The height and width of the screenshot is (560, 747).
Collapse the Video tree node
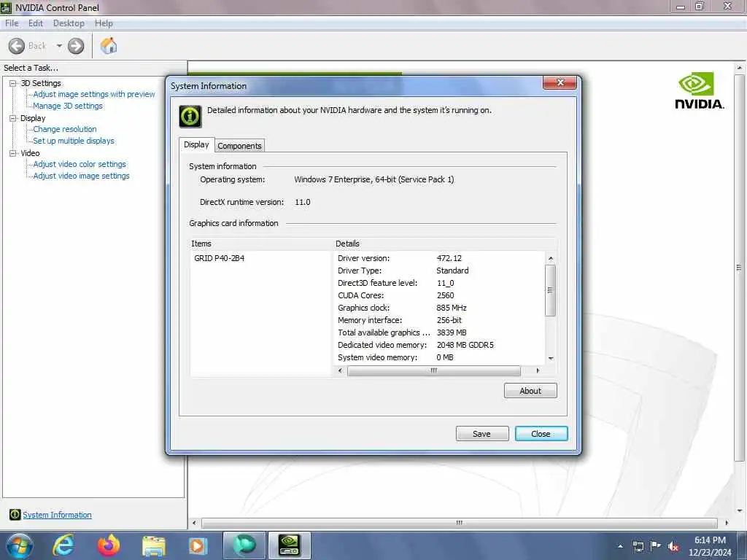point(13,153)
